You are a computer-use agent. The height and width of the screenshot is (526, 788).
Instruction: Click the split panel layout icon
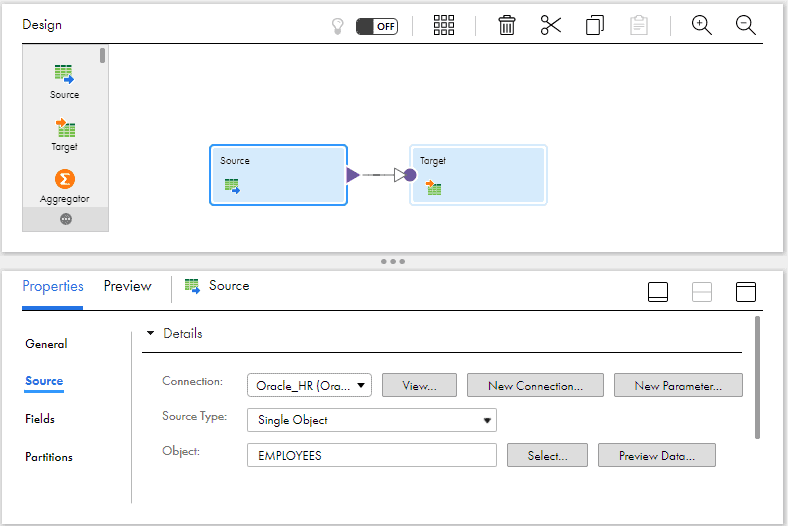point(702,292)
